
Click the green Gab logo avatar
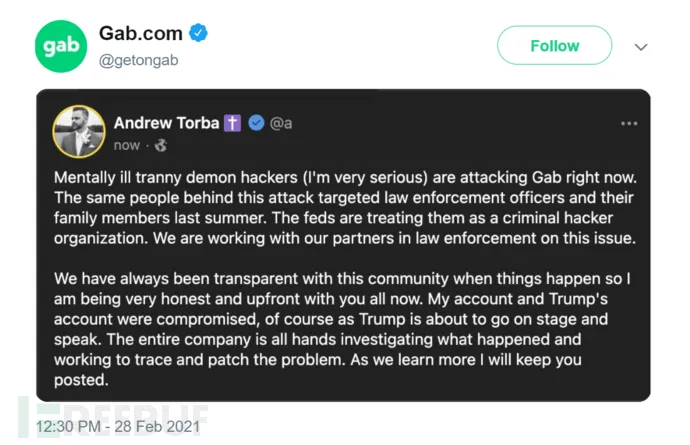(x=61, y=46)
